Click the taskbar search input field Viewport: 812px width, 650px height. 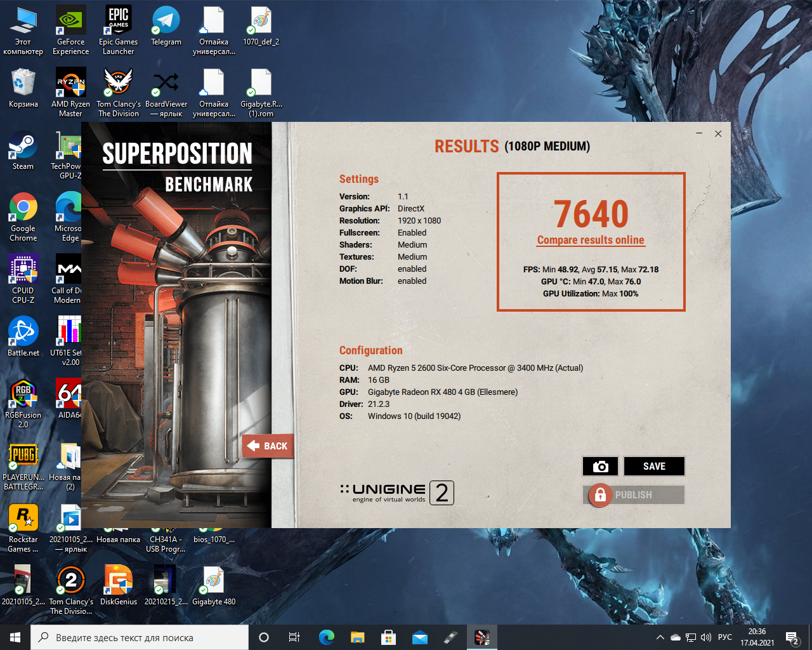[x=140, y=637]
